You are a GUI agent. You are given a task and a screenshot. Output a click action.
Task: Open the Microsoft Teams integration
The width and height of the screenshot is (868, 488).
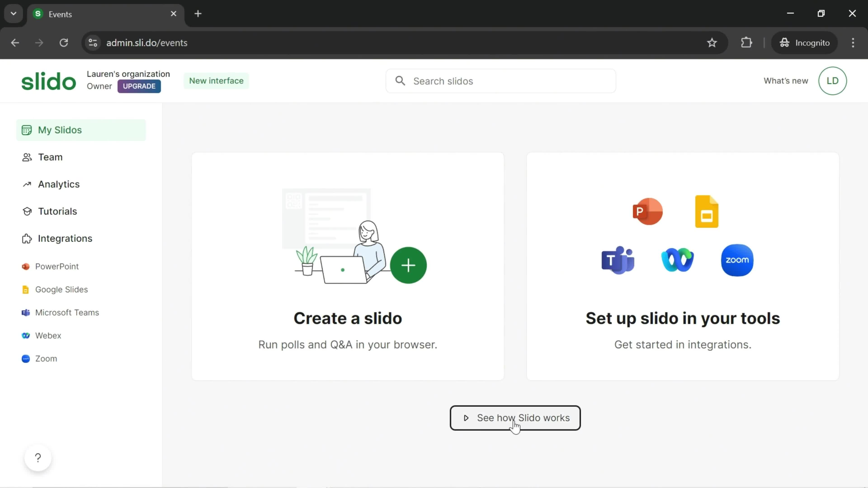tap(67, 312)
